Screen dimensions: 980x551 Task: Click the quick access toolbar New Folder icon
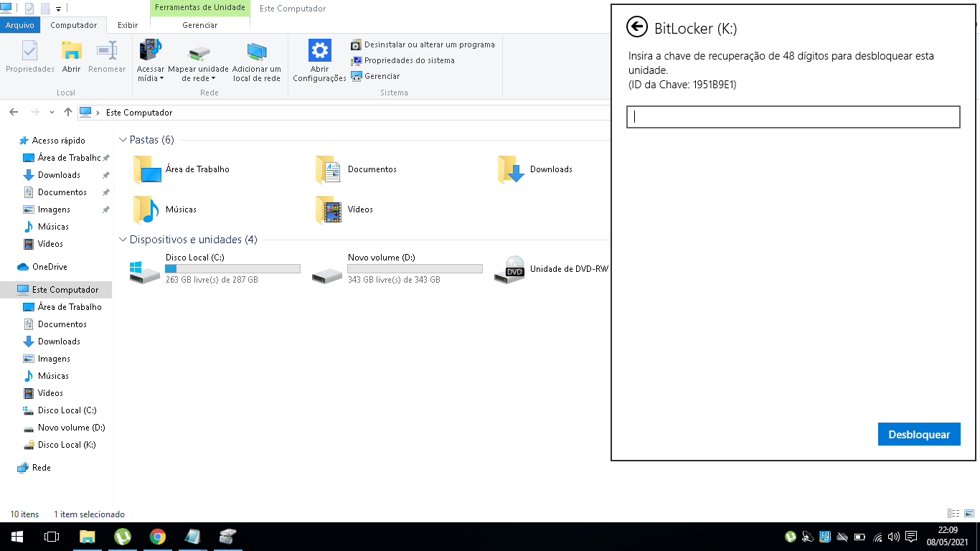point(44,9)
